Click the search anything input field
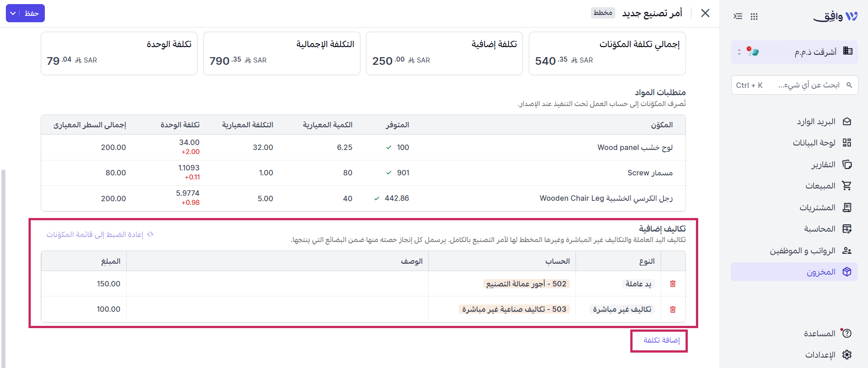The height and width of the screenshot is (368, 868). 795,85
